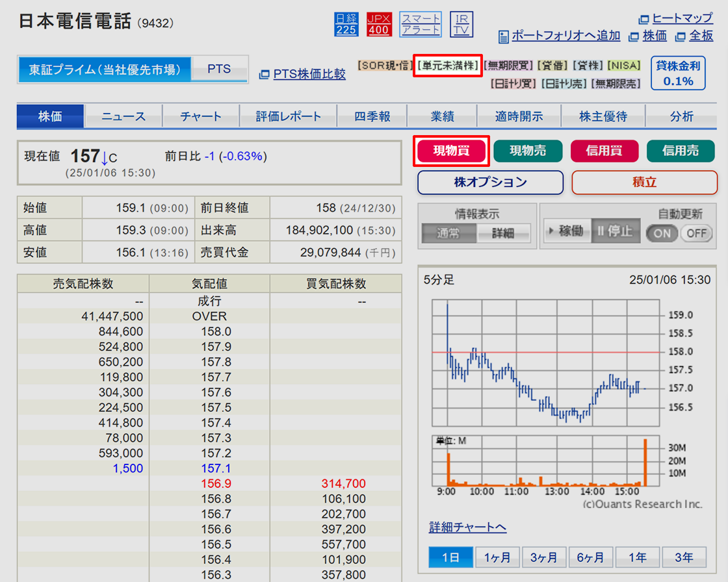Click the 単元未満株 tag

click(448, 66)
